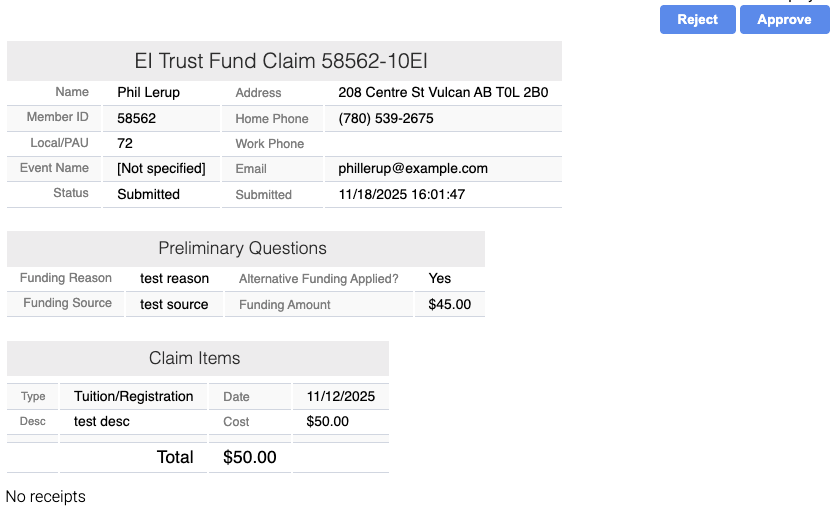The height and width of the screenshot is (520, 834).
Task: Click the address 208 Centre St Vulcan
Action: point(443,93)
